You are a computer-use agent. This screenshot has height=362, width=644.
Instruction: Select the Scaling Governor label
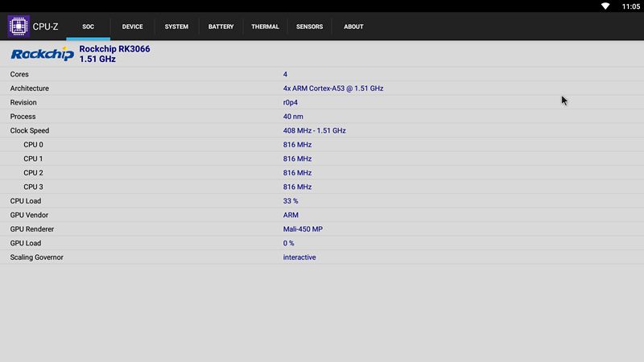click(36, 257)
